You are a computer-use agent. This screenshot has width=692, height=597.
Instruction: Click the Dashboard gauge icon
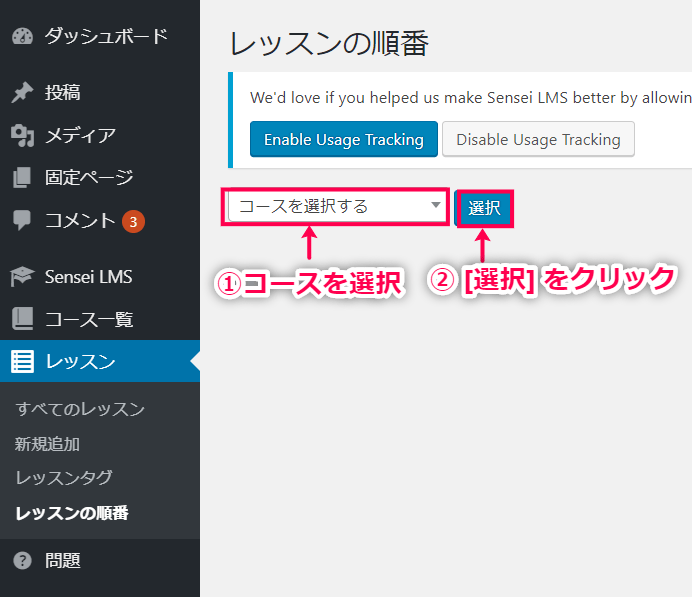pyautogui.click(x=22, y=37)
